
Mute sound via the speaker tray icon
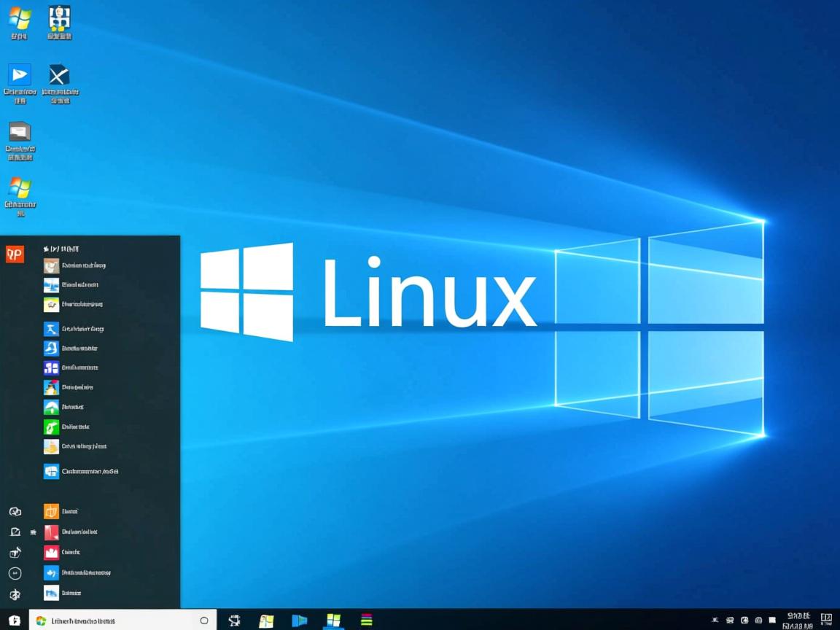click(x=759, y=620)
